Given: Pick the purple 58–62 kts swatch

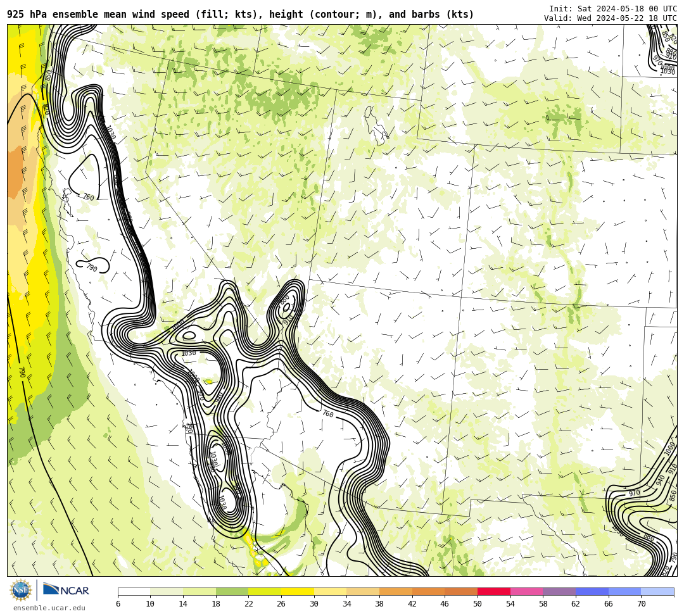Looking at the screenshot, I should click(x=560, y=591).
